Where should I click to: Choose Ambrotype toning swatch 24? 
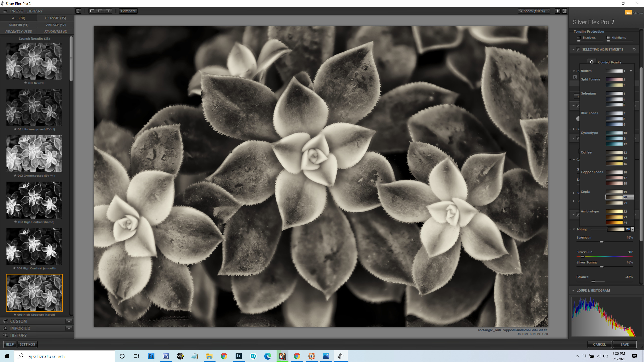614,223
